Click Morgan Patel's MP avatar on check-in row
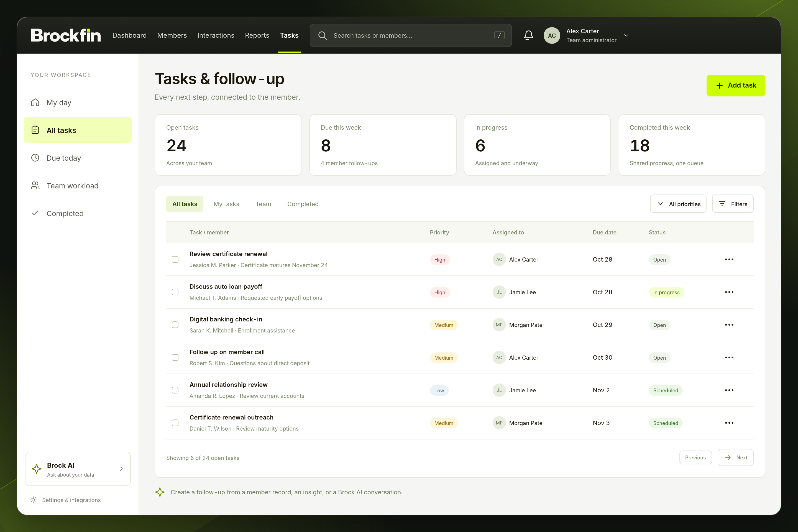Viewport: 798px width, 532px height. pos(499,325)
